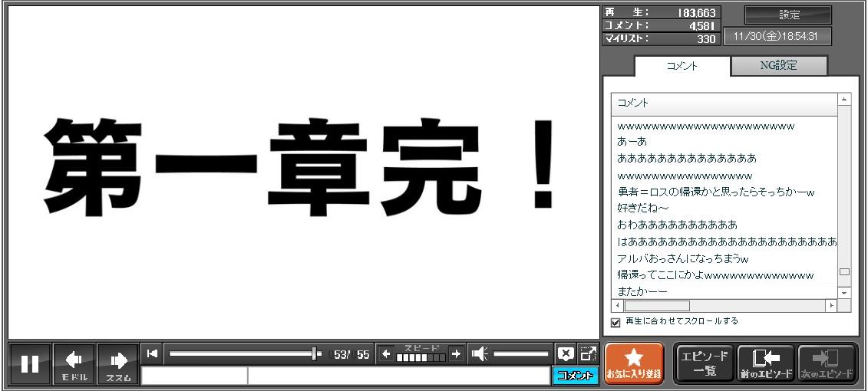The width and height of the screenshot is (868, 391).
Task: Open the 設定 settings button
Action: (788, 15)
